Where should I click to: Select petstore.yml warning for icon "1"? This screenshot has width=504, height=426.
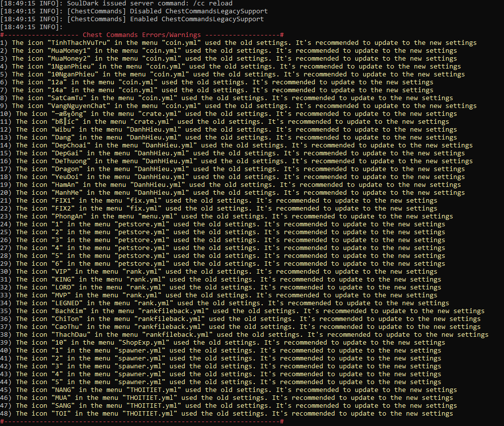(223, 224)
